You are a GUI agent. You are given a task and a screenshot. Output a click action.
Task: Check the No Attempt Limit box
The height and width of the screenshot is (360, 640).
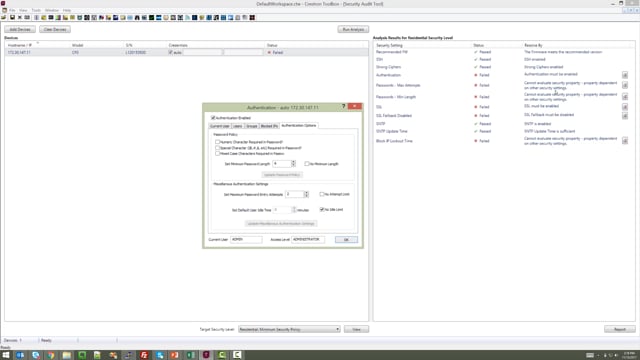coord(322,194)
